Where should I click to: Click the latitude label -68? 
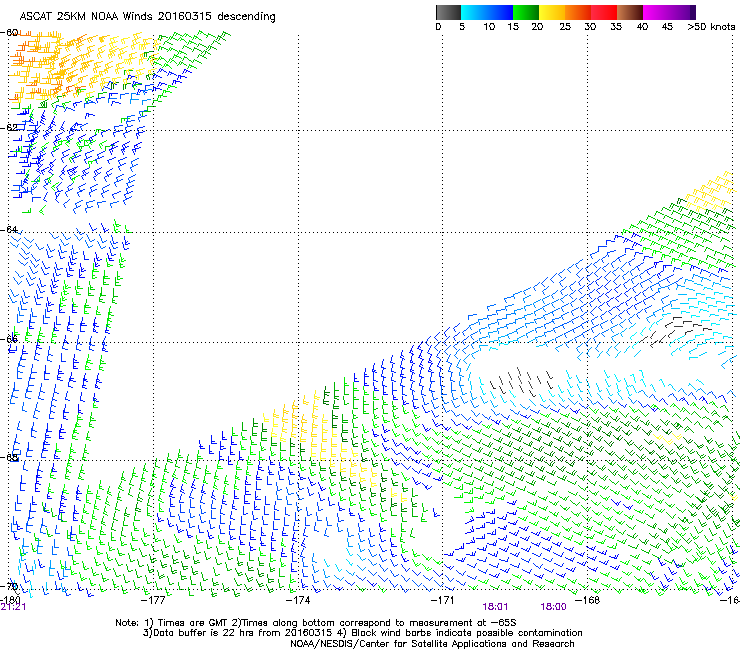[x=9, y=457]
